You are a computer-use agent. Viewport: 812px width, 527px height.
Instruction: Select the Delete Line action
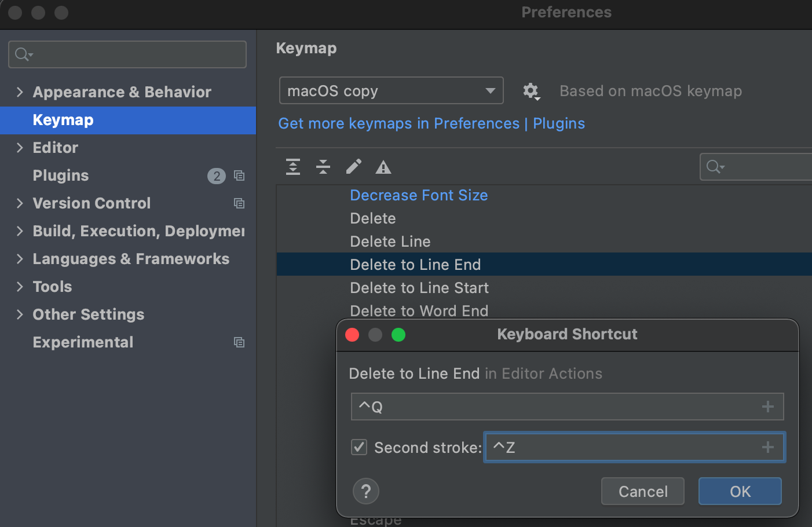pyautogui.click(x=390, y=241)
